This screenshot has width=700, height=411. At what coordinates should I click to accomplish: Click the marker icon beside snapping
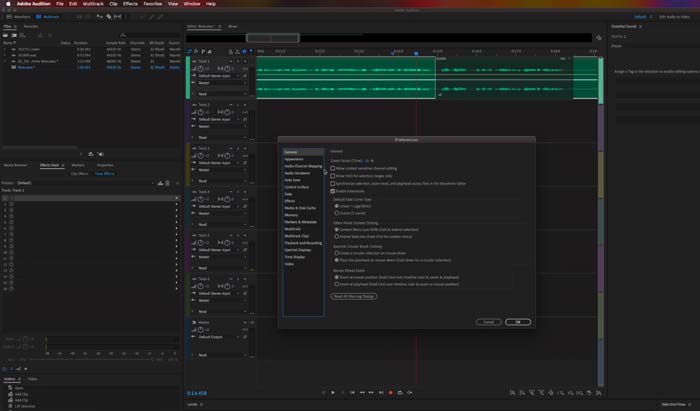[x=250, y=52]
